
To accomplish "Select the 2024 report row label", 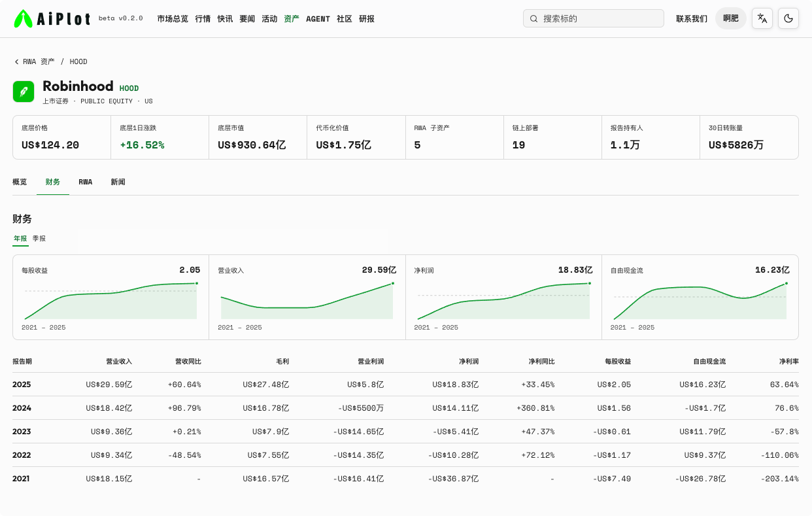I will [22, 408].
